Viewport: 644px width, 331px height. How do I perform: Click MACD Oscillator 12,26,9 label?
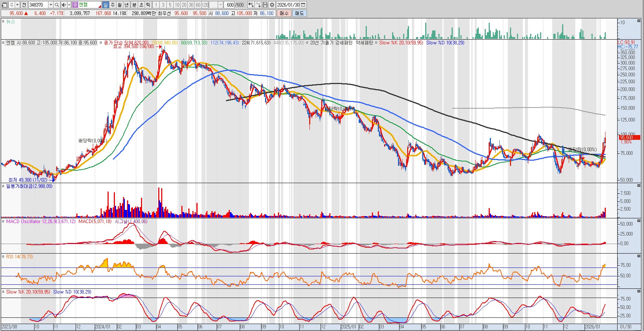(x=41, y=221)
